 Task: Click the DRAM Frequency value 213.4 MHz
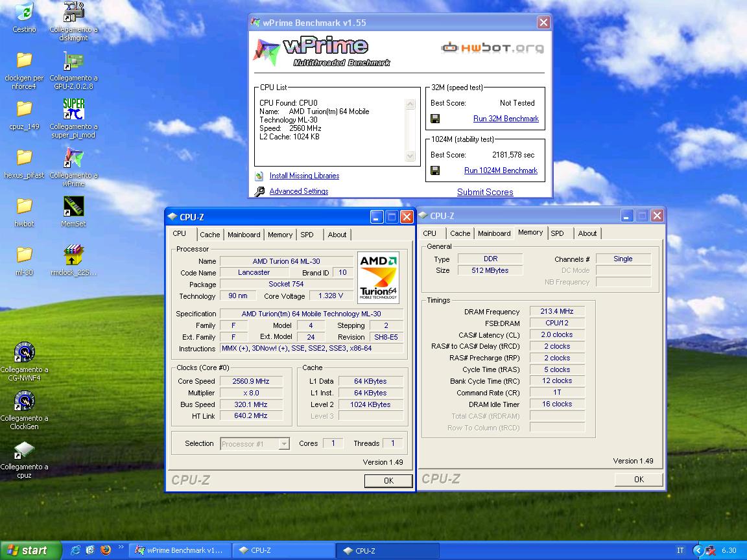[556, 311]
